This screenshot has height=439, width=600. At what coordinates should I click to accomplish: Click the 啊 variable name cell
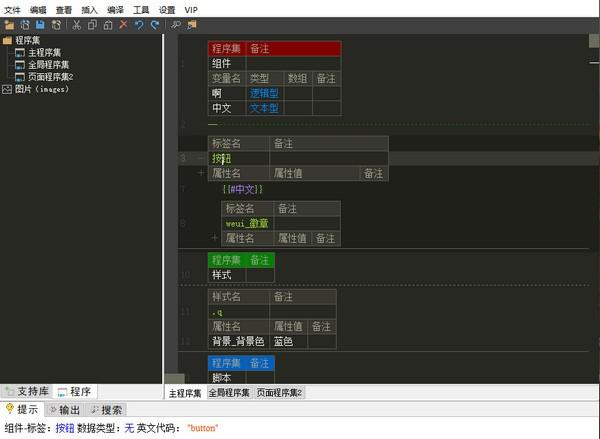[227, 93]
